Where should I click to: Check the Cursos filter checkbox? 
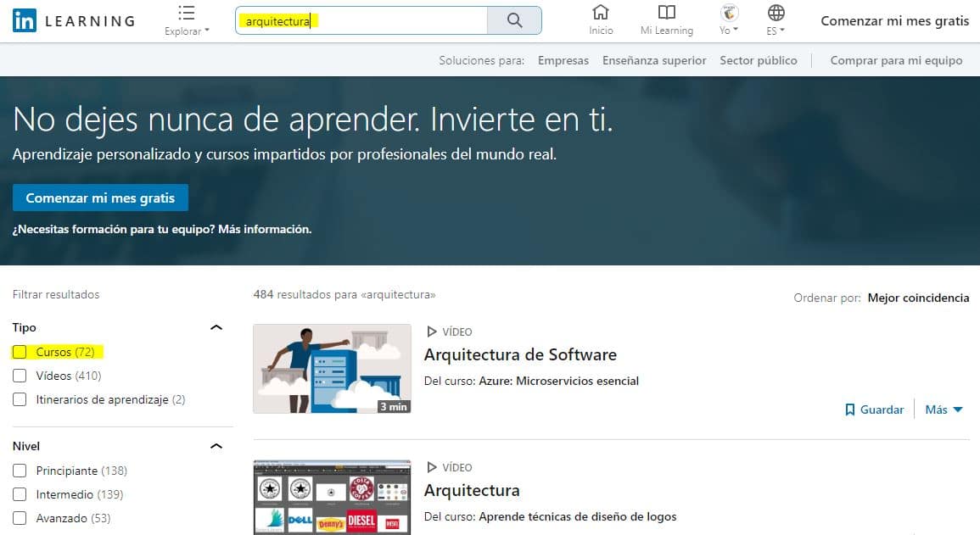coord(18,351)
